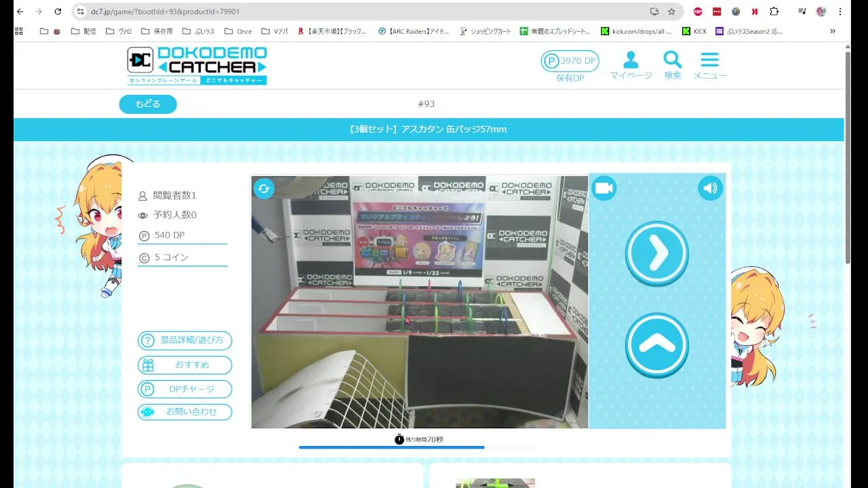Click the 3970 DP point balance
Image resolution: width=868 pixels, height=488 pixels.
coord(570,61)
